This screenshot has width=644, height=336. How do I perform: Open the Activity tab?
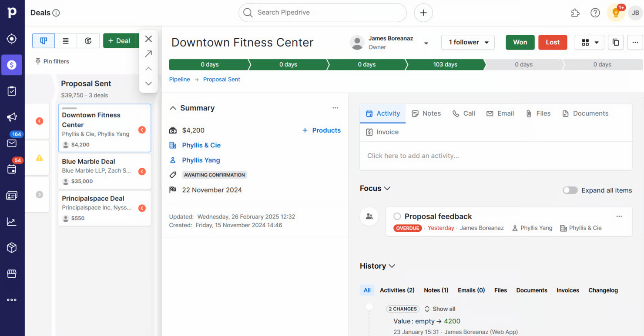click(383, 113)
